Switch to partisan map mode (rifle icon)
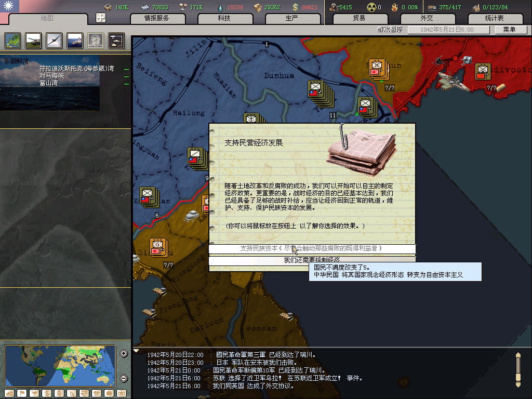This screenshot has height=399, width=532. [x=72, y=393]
